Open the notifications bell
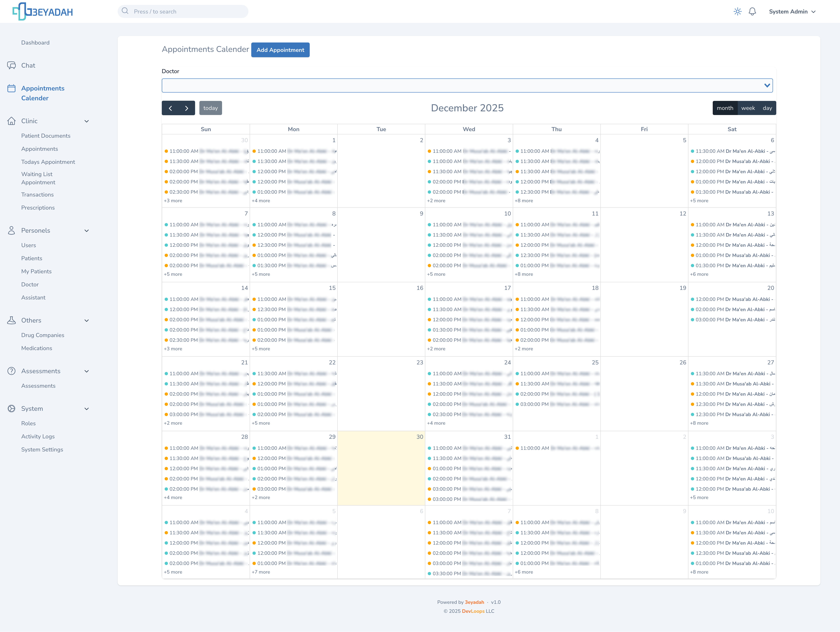Image resolution: width=840 pixels, height=632 pixels. pyautogui.click(x=752, y=11)
